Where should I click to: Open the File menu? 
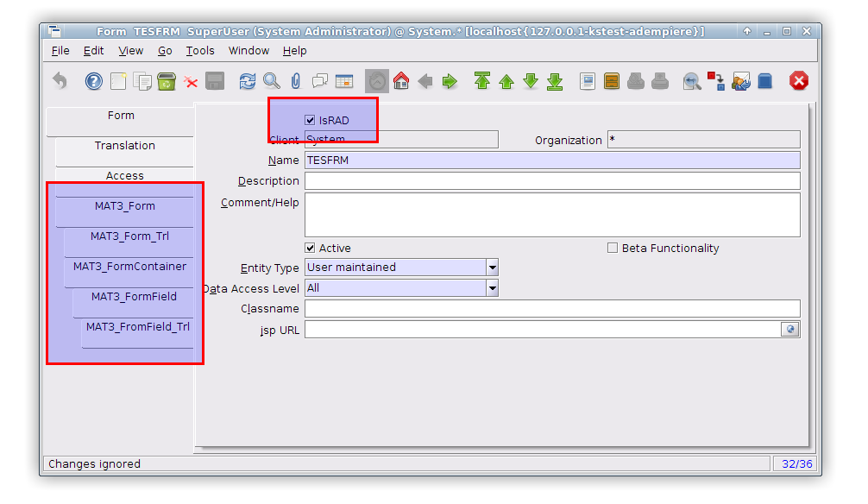pos(60,51)
